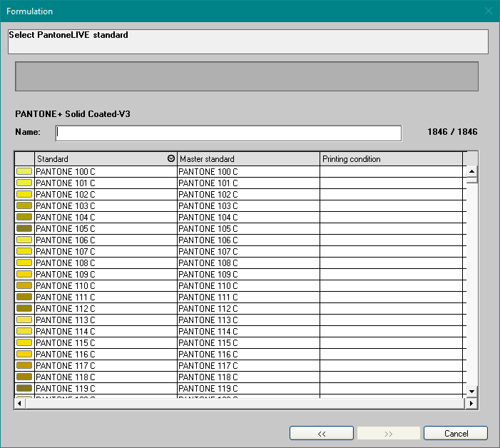Click the vertical scrollbar up arrow
Viewport: 500px width, 448px height.
point(471,171)
